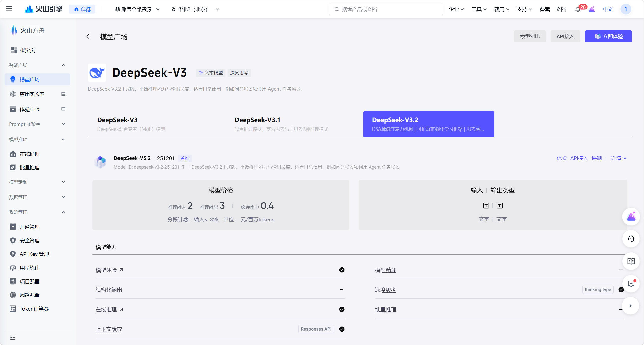
Task: Click 备案 in top bar
Action: click(x=544, y=9)
